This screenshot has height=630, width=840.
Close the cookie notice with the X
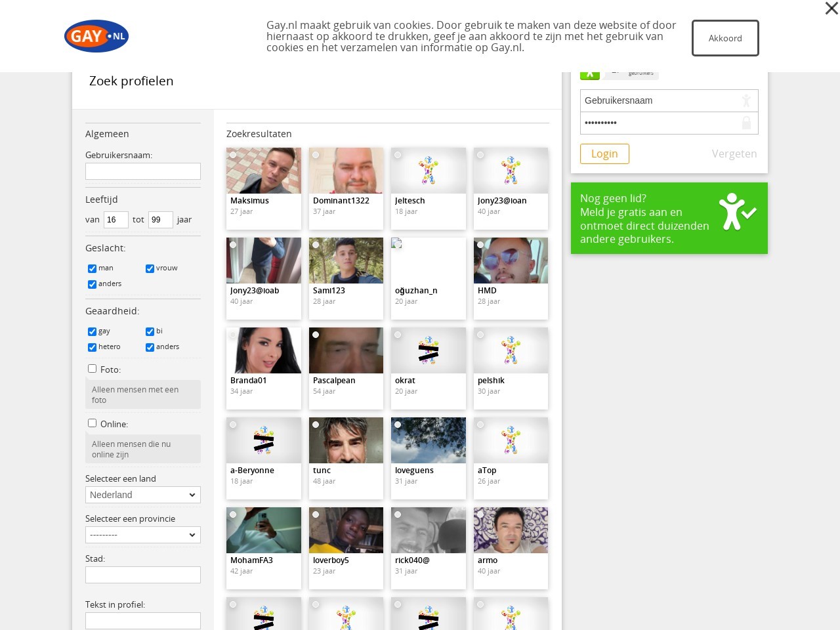[x=831, y=8]
